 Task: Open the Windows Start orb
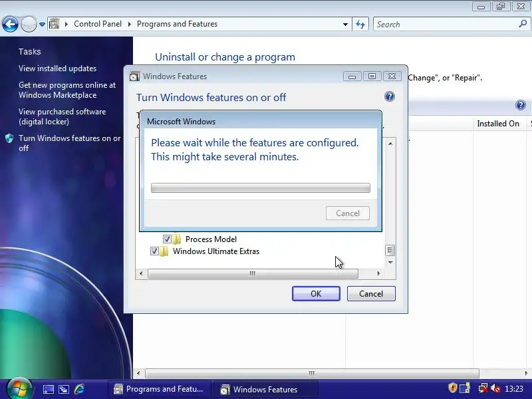[19, 389]
